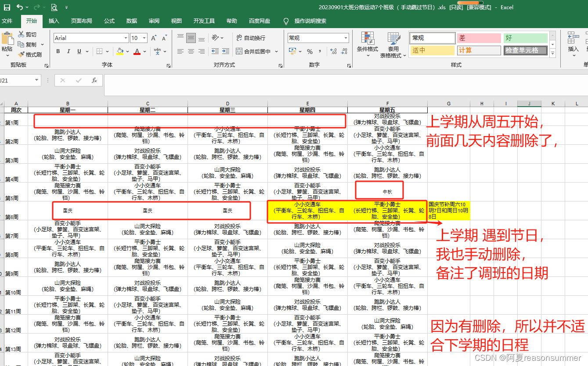
Task: Open print preview from quick access toolbar
Action: [x=54, y=7]
